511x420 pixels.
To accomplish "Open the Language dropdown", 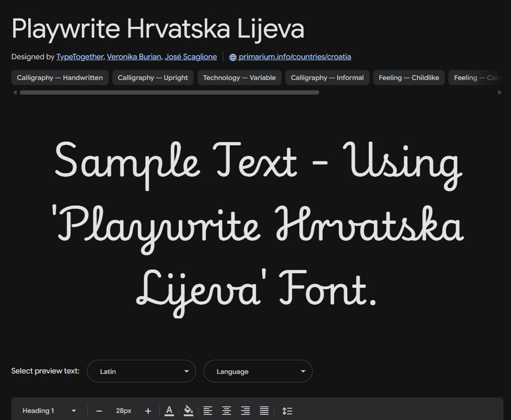I will click(x=258, y=371).
